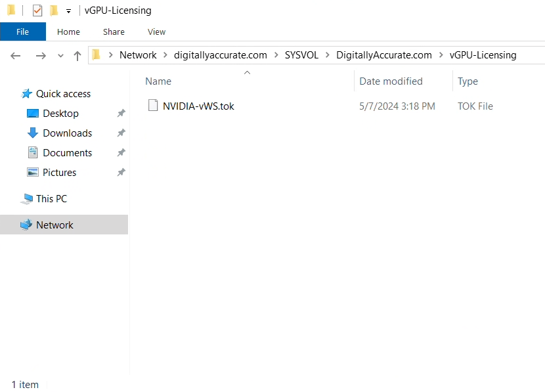Click the Downloads arrow icon

pyautogui.click(x=33, y=133)
